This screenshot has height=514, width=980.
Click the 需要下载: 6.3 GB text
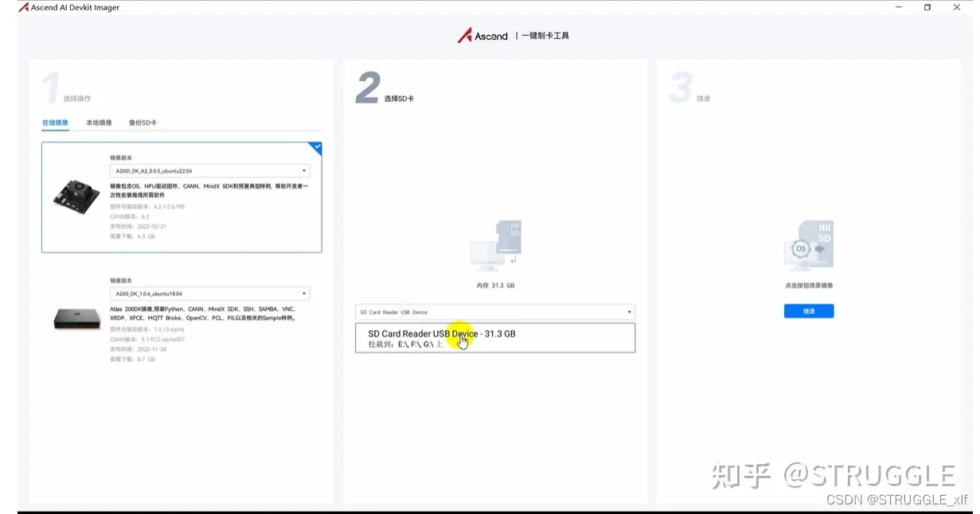tap(132, 236)
